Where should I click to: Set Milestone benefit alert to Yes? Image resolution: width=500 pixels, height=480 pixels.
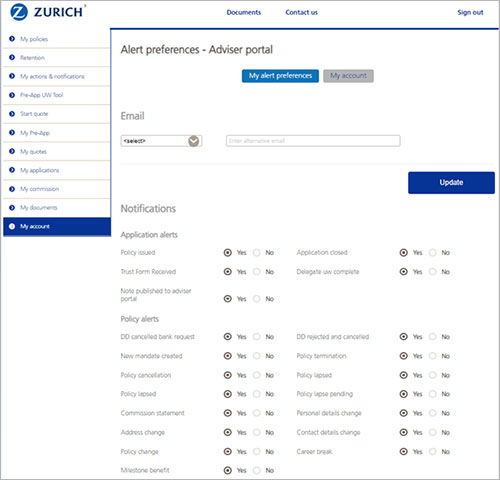click(x=228, y=470)
